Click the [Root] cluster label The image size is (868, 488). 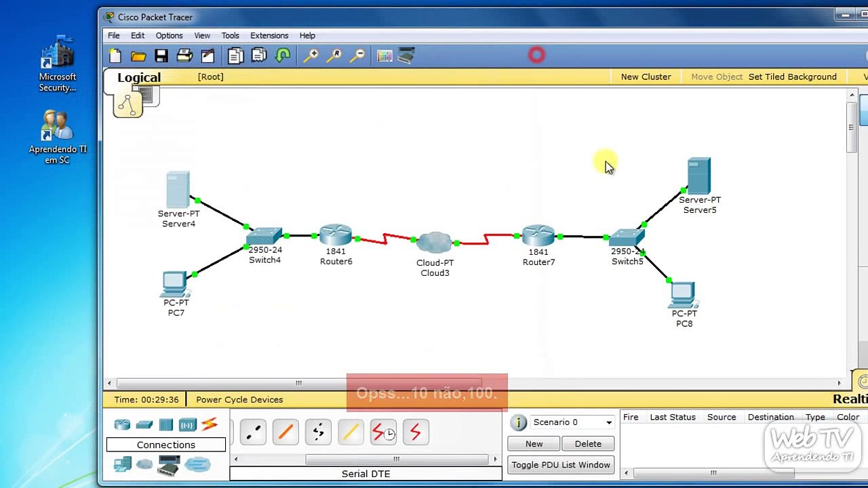point(210,77)
